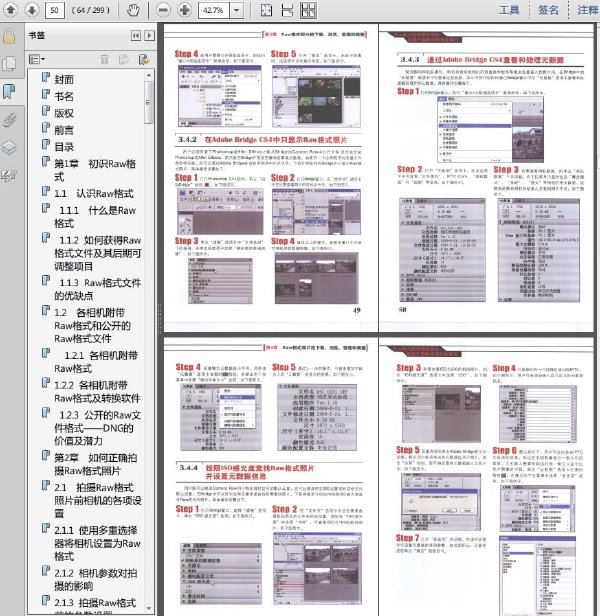This screenshot has height=616, width=600.
Task: Open bookmark 第2章 如何正确拍摄Raw格式照片
Action: 96,464
